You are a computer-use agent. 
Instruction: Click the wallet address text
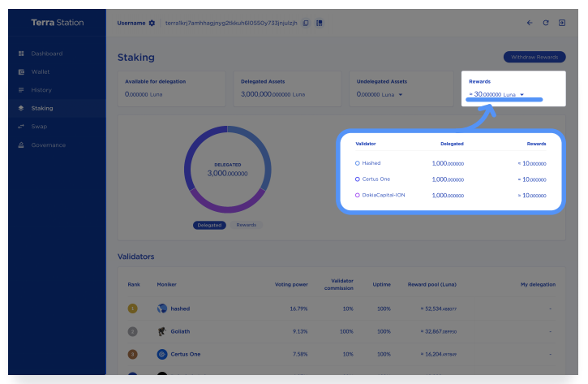[231, 23]
